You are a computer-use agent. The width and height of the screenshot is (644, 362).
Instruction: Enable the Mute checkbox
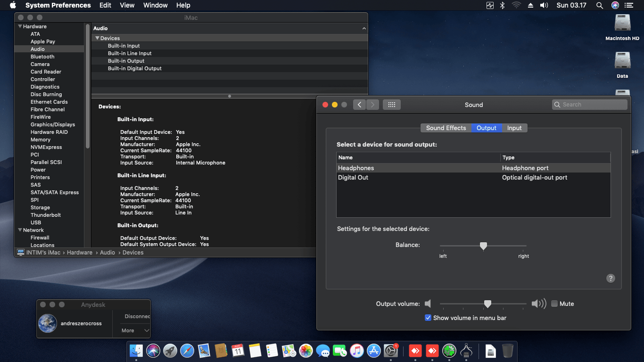click(554, 304)
